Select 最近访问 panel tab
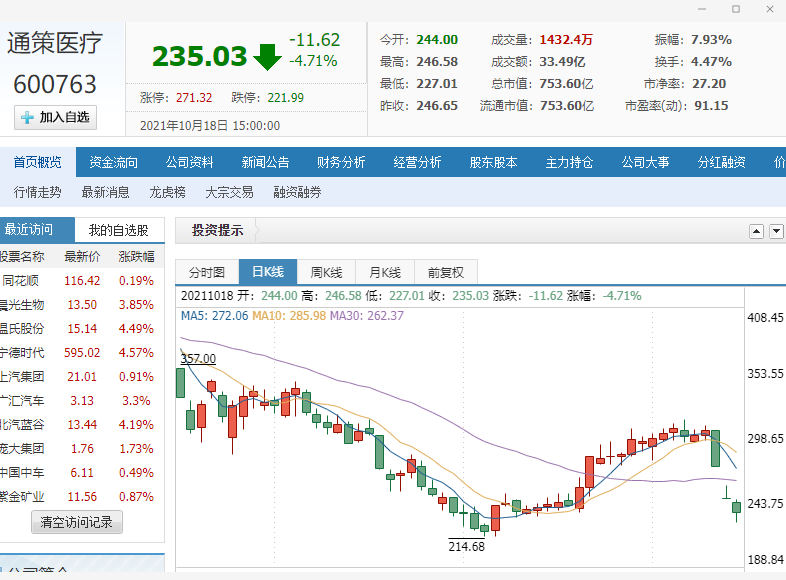Image resolution: width=786 pixels, height=580 pixels. point(37,230)
